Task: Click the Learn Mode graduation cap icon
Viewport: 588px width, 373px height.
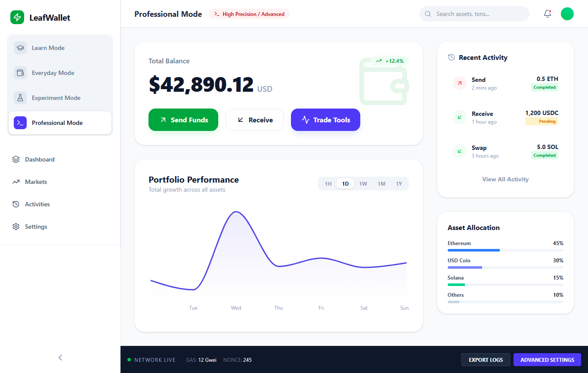Action: (20, 48)
